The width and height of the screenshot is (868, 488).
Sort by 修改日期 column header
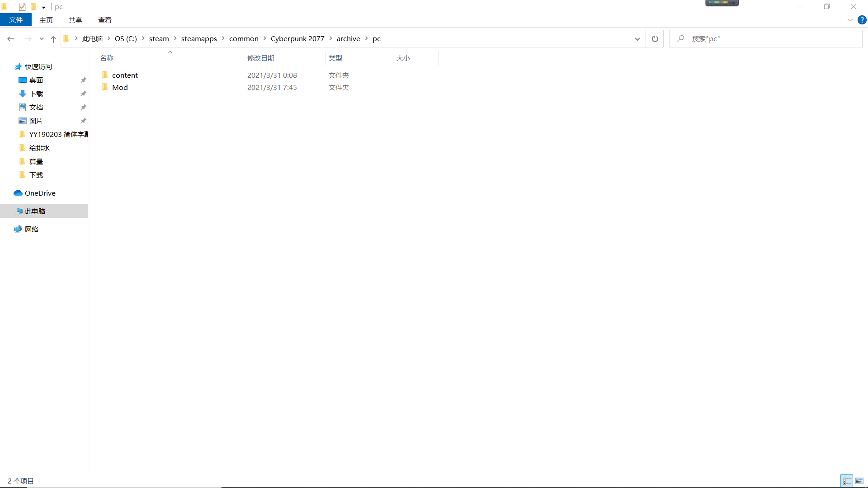[x=261, y=58]
